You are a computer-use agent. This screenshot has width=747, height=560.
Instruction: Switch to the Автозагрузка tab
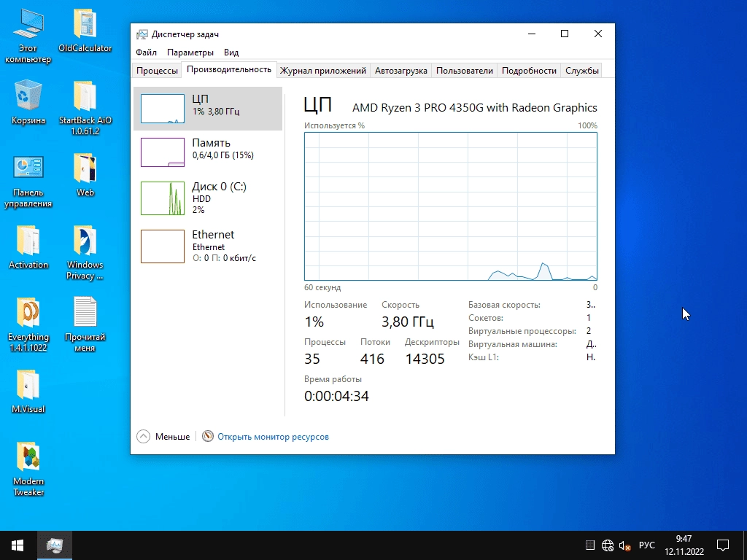click(x=401, y=71)
